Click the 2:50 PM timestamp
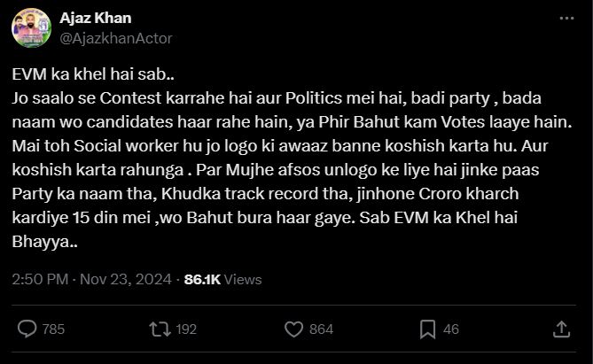593x364 pixels. pyautogui.click(x=40, y=279)
